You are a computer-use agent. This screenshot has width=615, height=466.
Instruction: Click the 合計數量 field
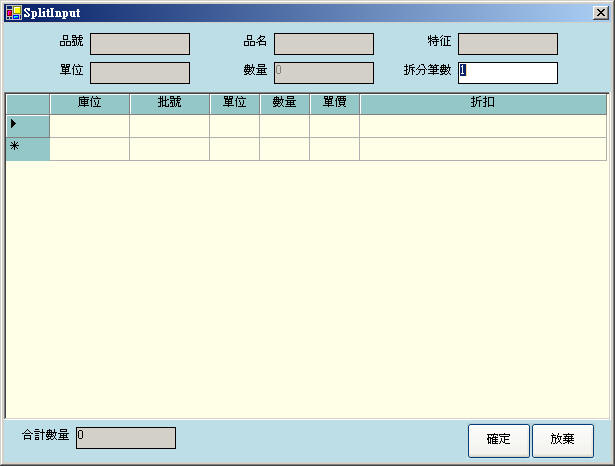coord(125,438)
